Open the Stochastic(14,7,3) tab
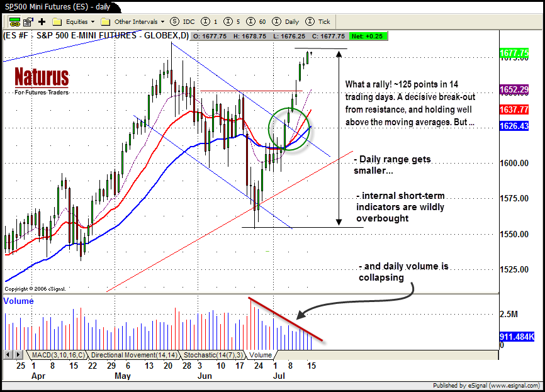Viewport: 545px width, 392px height. [x=213, y=355]
